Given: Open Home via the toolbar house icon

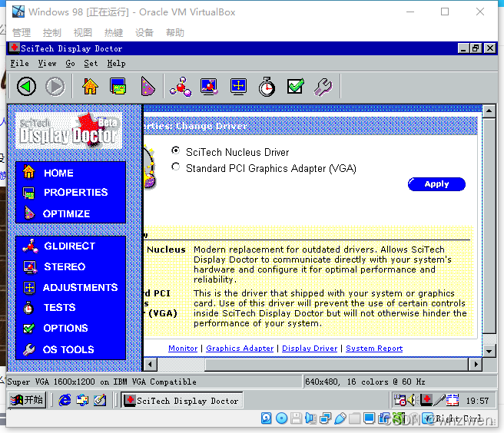Looking at the screenshot, I should pos(90,87).
